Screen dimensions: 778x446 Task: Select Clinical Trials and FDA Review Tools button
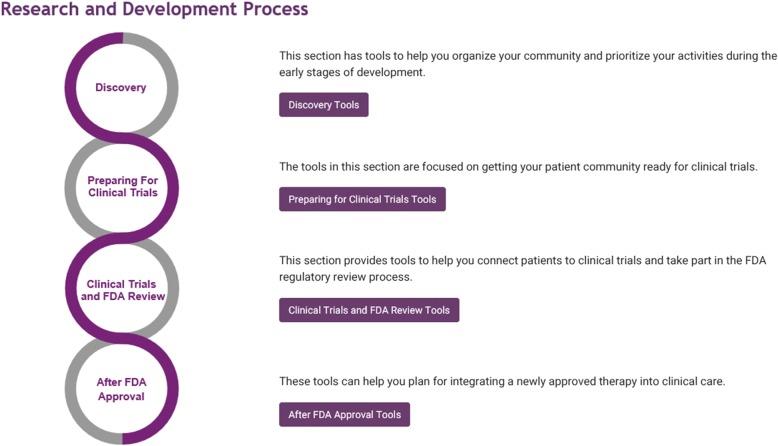[x=368, y=310]
